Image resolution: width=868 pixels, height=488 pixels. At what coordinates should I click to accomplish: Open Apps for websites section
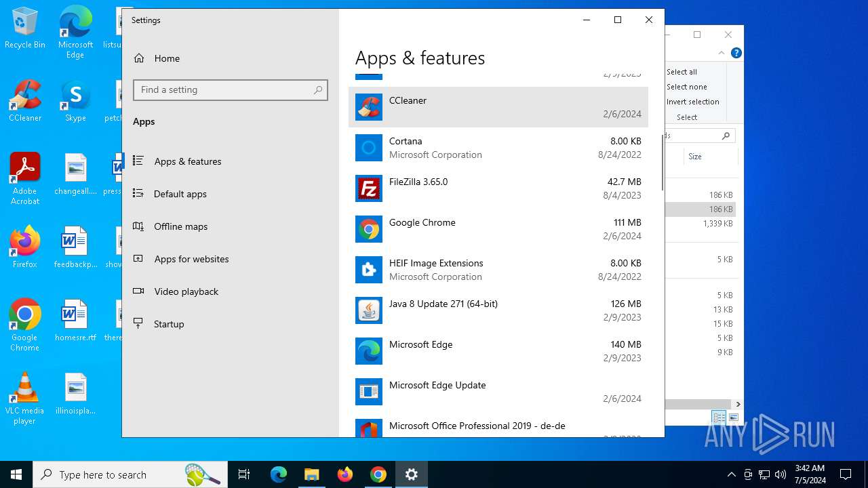tap(231, 259)
